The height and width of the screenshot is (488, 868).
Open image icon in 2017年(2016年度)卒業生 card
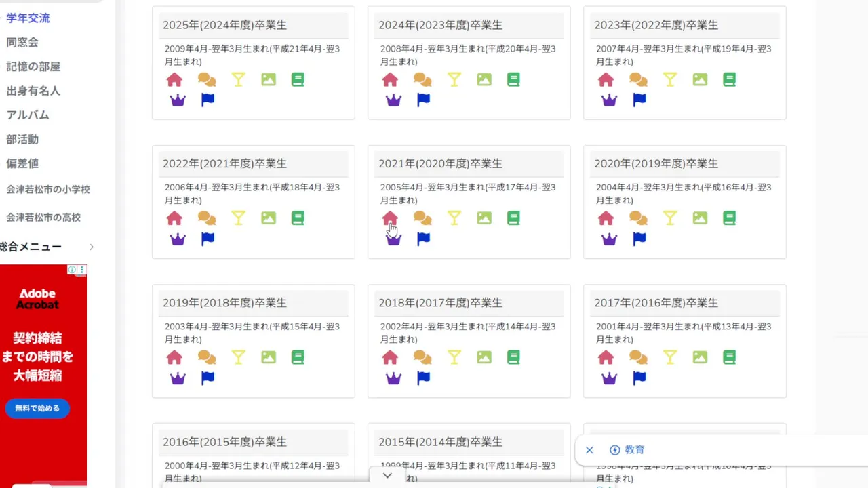point(700,357)
